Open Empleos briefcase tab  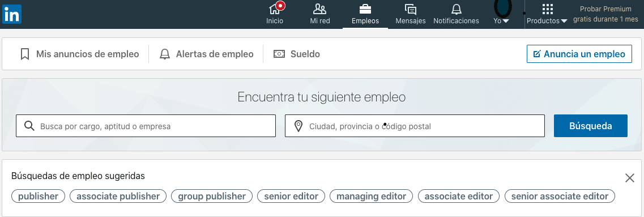365,14
